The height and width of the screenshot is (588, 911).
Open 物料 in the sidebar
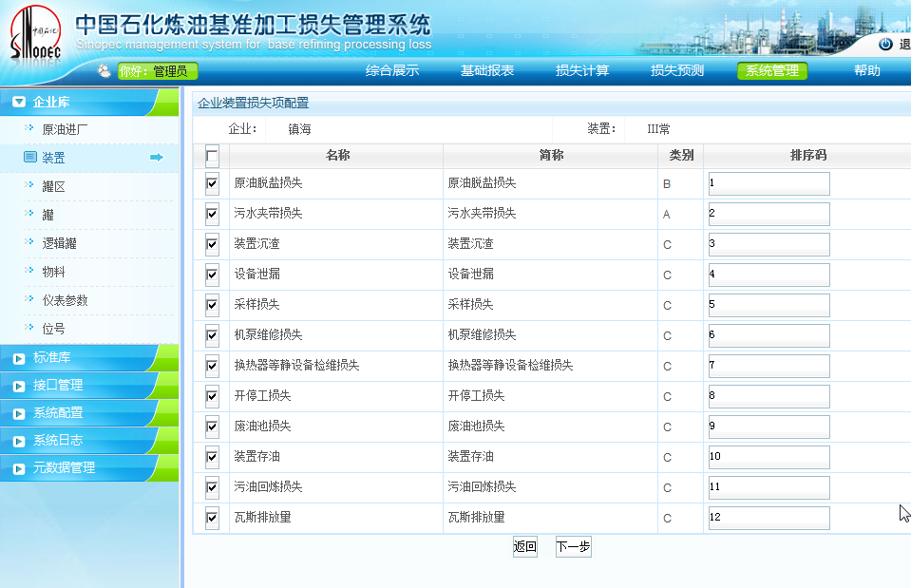point(53,272)
